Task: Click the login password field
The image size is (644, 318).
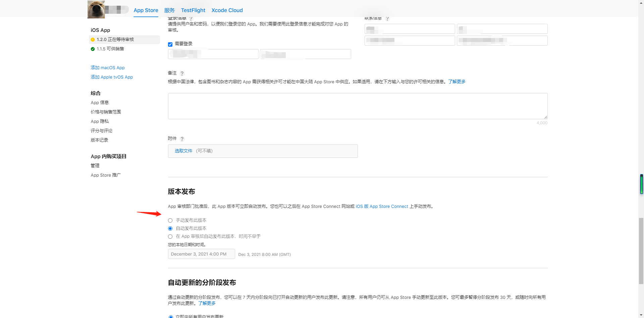Action: coord(306,54)
